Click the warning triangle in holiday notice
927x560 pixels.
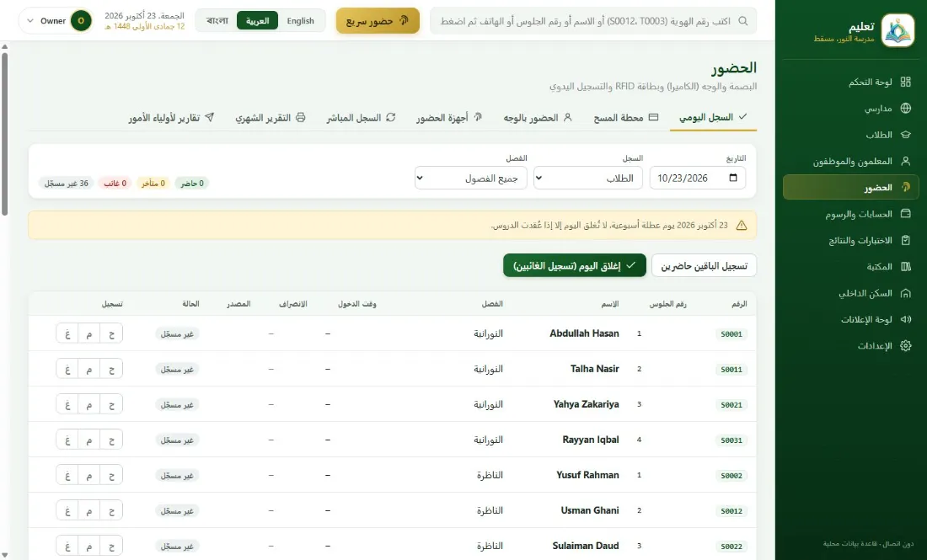(x=742, y=225)
